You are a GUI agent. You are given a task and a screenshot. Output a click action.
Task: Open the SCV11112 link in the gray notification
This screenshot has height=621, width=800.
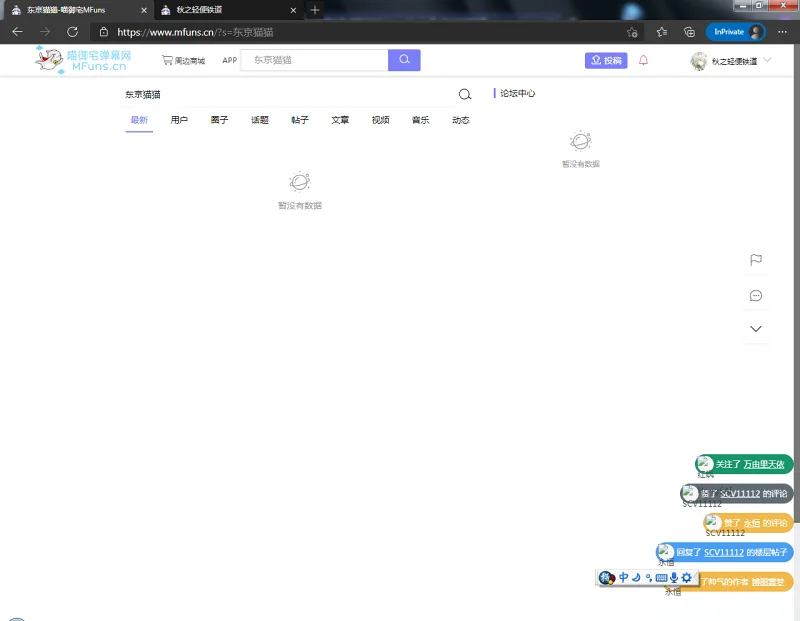[740, 493]
